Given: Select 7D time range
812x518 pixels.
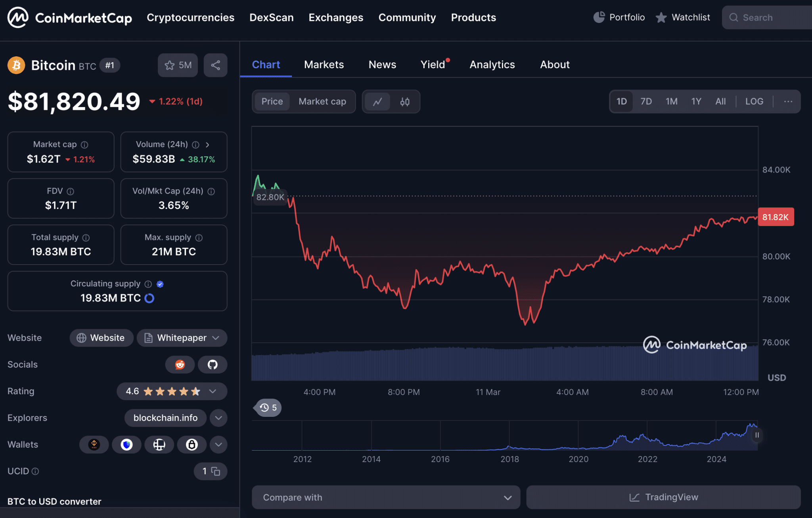Looking at the screenshot, I should coord(646,102).
